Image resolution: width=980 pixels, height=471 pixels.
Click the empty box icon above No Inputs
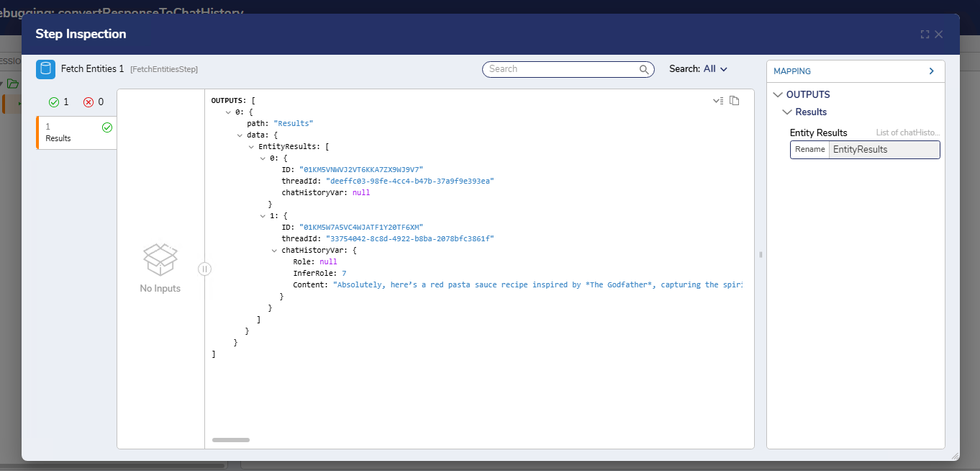coord(159,260)
